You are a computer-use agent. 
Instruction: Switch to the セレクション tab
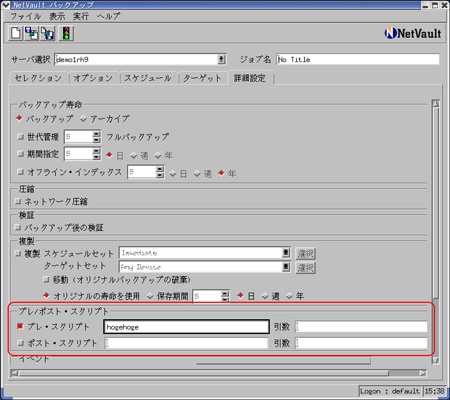click(x=38, y=78)
